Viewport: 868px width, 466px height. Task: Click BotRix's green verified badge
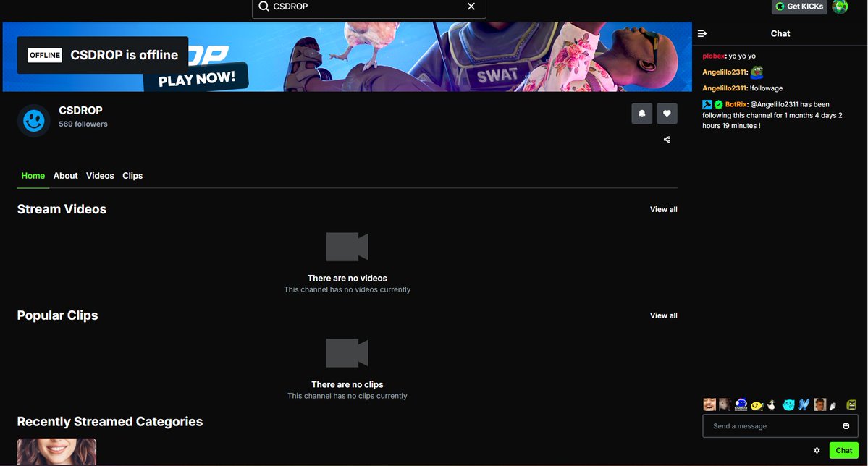(719, 104)
